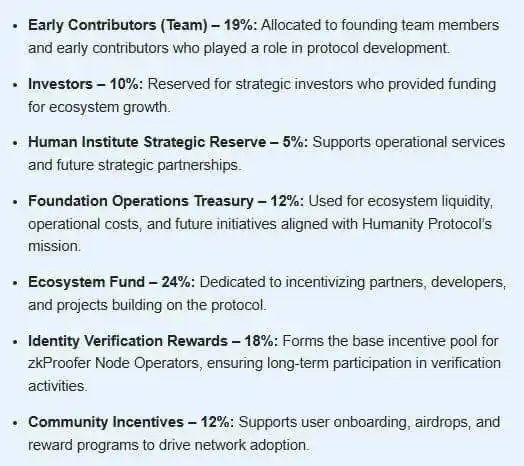Click 'Foundation Operations Treasury – 12%' heading

[166, 201]
